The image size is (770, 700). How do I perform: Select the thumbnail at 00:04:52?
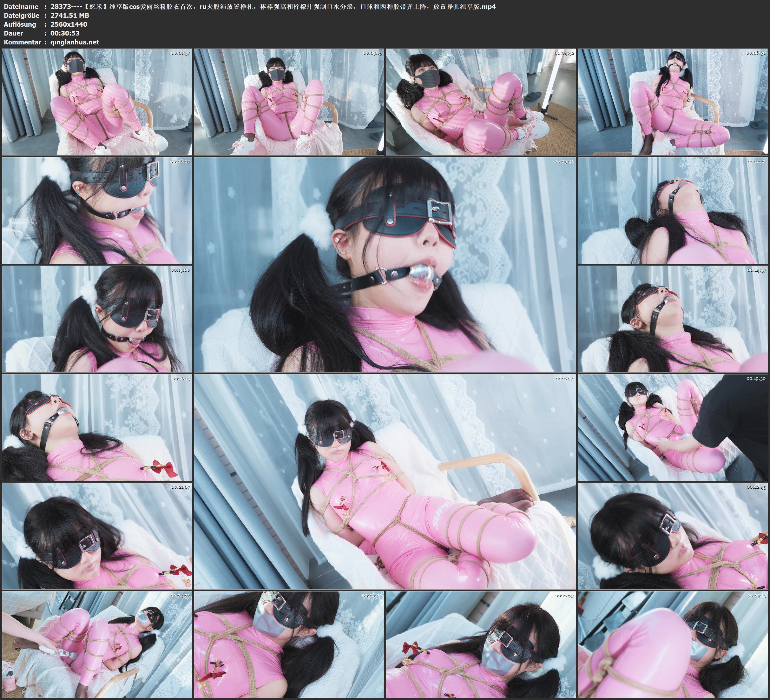tap(481, 102)
